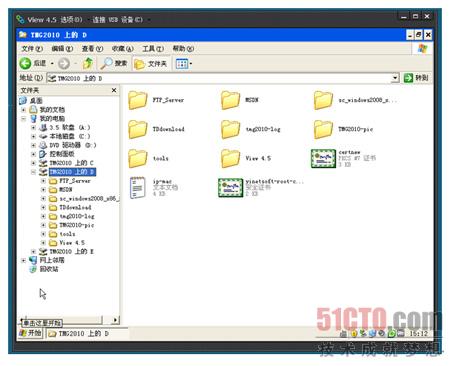Select the ip-mac text document icon
Image resolution: width=450 pixels, height=366 pixels.
coord(137,187)
